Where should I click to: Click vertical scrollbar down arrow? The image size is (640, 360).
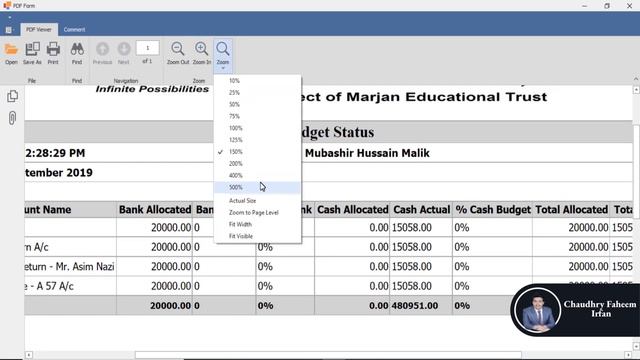coord(636,347)
